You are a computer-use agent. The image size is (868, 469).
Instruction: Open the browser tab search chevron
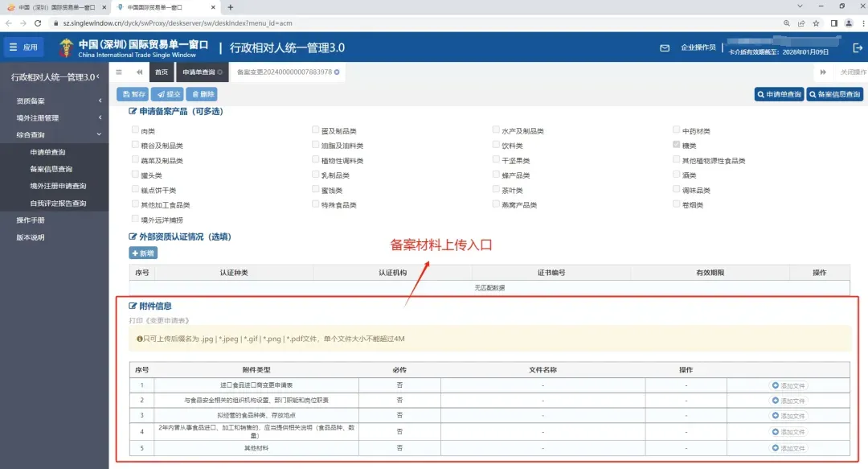tap(800, 6)
